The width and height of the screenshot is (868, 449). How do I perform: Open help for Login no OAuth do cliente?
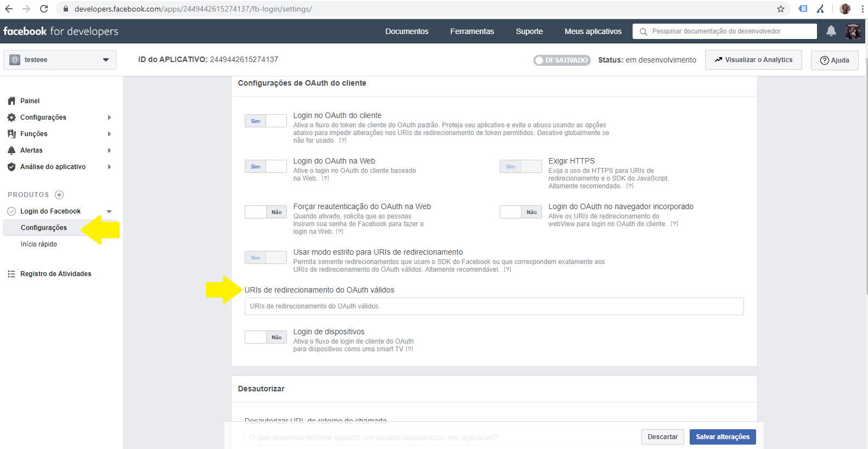[343, 141]
